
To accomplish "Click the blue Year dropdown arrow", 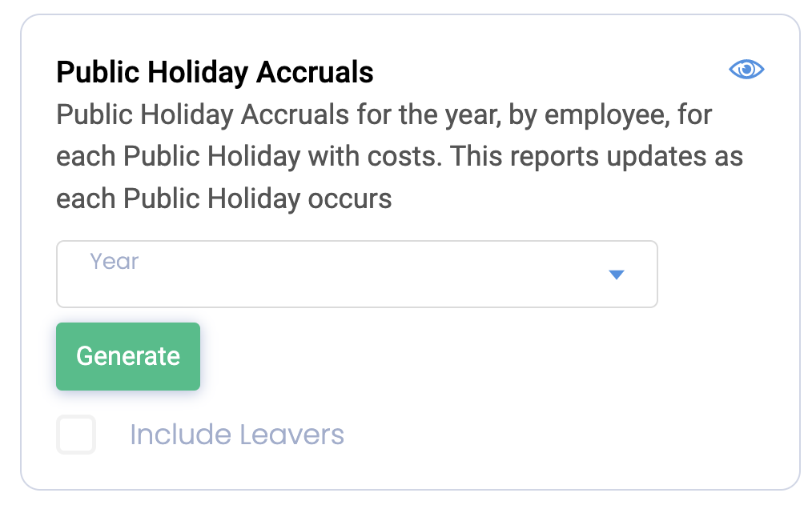I will point(616,275).
